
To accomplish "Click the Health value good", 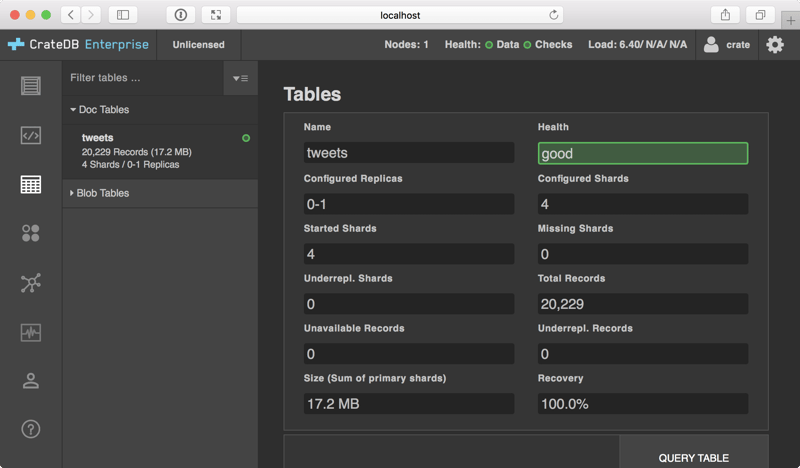I will click(643, 153).
